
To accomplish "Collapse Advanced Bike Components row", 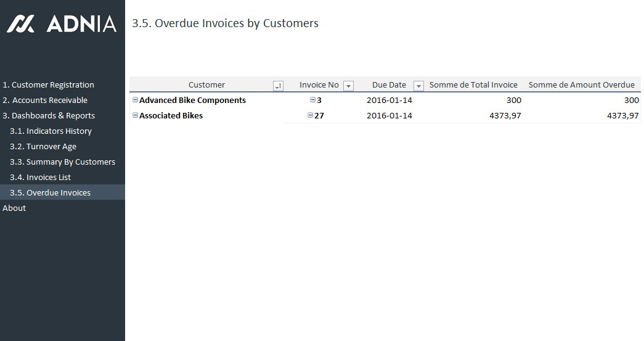I will (x=135, y=100).
